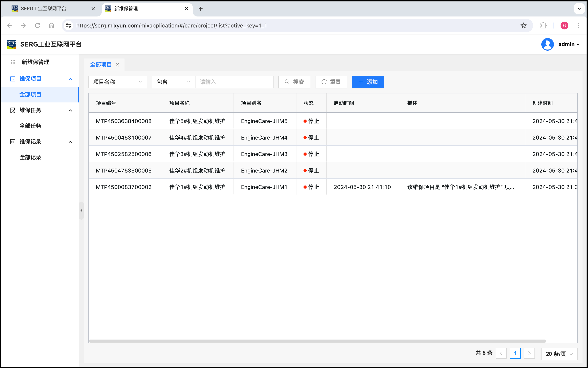
Task: Click the 维保记录 chart icon
Action: [13, 142]
